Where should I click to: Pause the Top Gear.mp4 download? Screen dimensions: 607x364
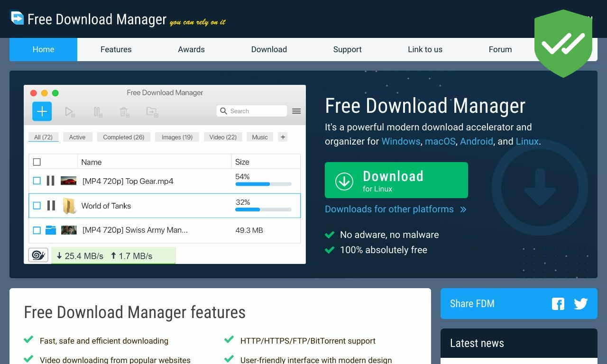[x=50, y=181]
